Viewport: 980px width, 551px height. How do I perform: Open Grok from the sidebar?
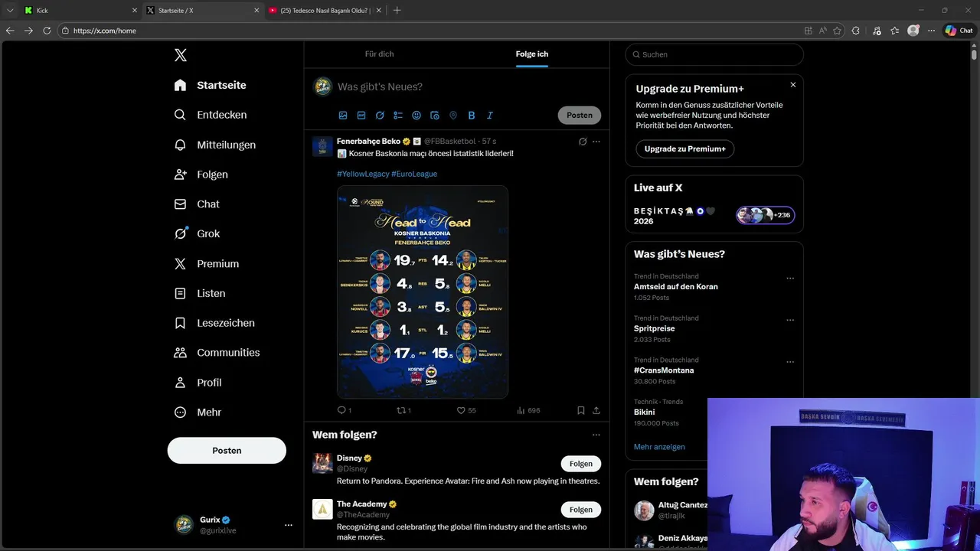[x=197, y=234]
